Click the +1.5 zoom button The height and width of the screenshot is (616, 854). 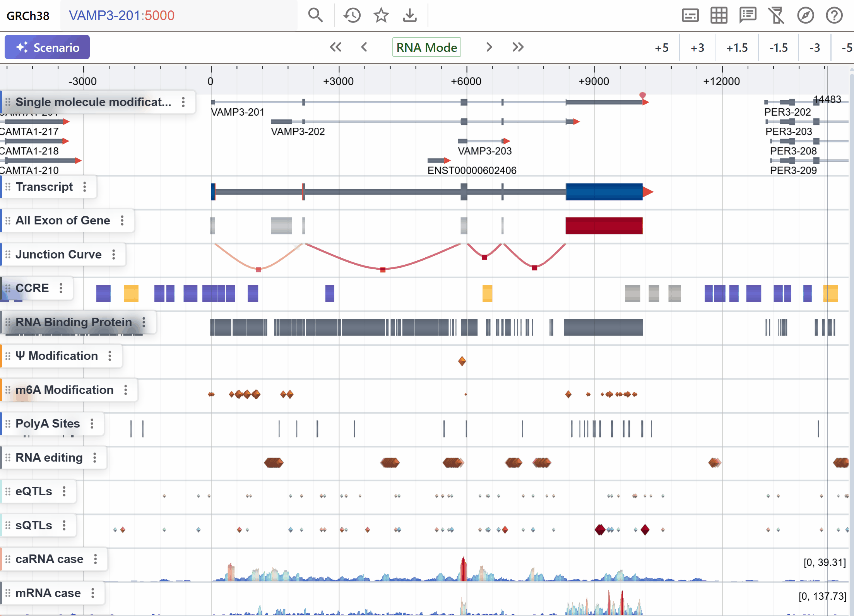[x=737, y=48]
